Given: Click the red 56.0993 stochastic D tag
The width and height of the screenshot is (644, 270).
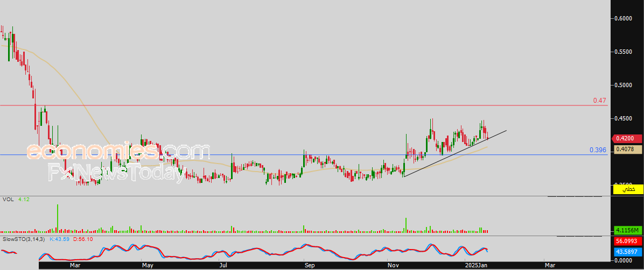Looking at the screenshot, I should [628, 242].
